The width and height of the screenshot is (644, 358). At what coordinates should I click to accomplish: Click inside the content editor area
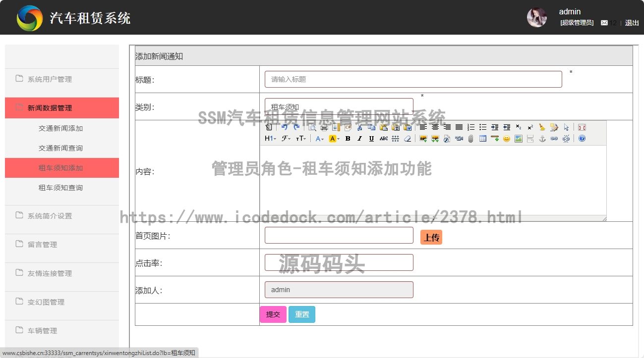pyautogui.click(x=433, y=180)
